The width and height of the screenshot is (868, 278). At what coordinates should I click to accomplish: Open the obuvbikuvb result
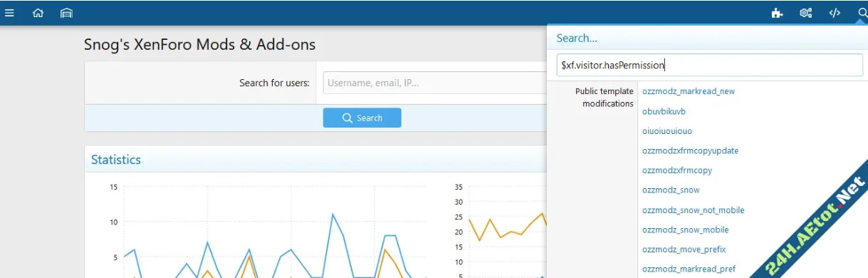664,111
